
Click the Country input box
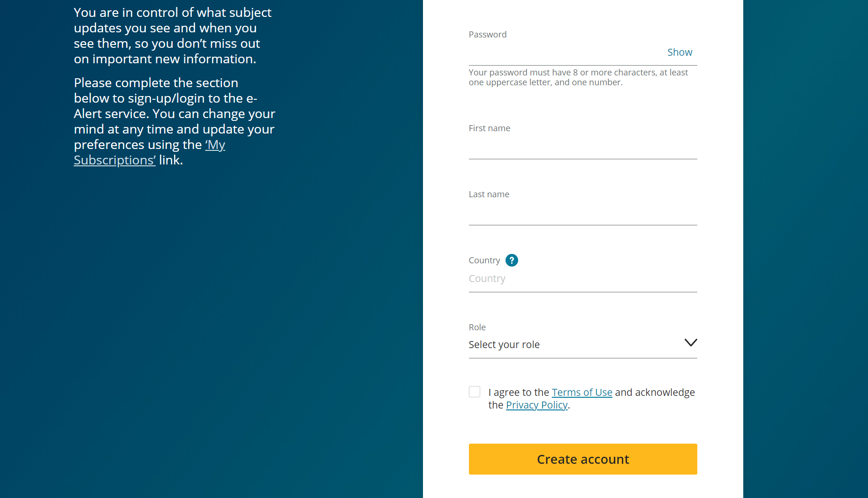tap(582, 279)
